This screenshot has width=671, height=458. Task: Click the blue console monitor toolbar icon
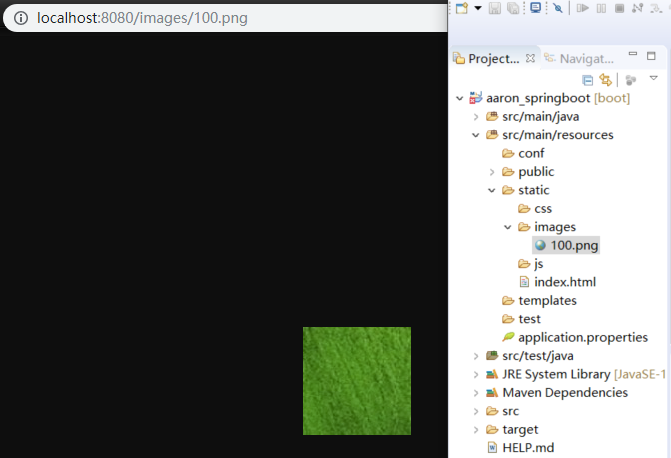click(x=535, y=8)
